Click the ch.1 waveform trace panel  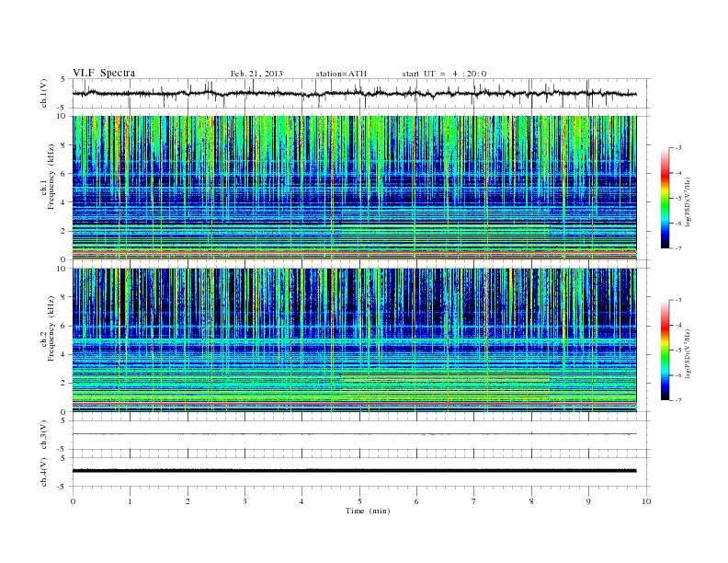[x=361, y=93]
